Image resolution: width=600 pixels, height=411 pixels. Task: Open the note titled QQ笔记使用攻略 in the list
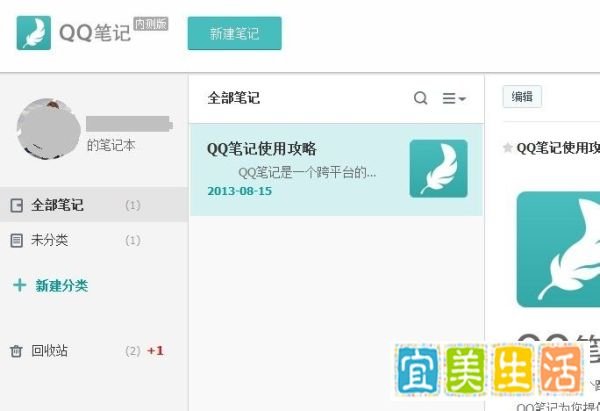(x=337, y=170)
